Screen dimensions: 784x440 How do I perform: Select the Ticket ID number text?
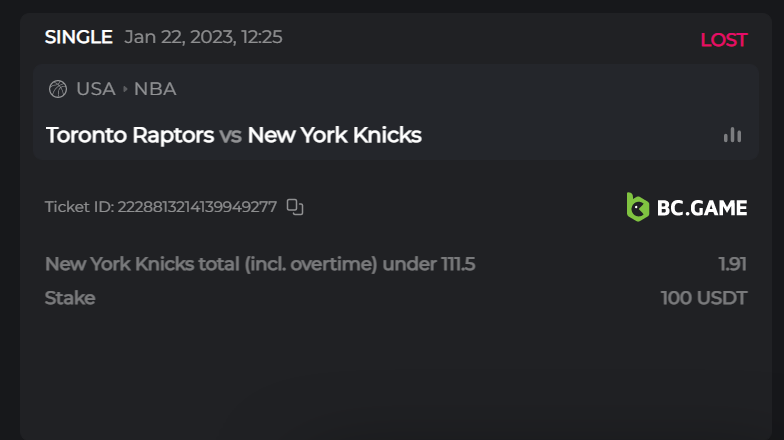coord(196,207)
